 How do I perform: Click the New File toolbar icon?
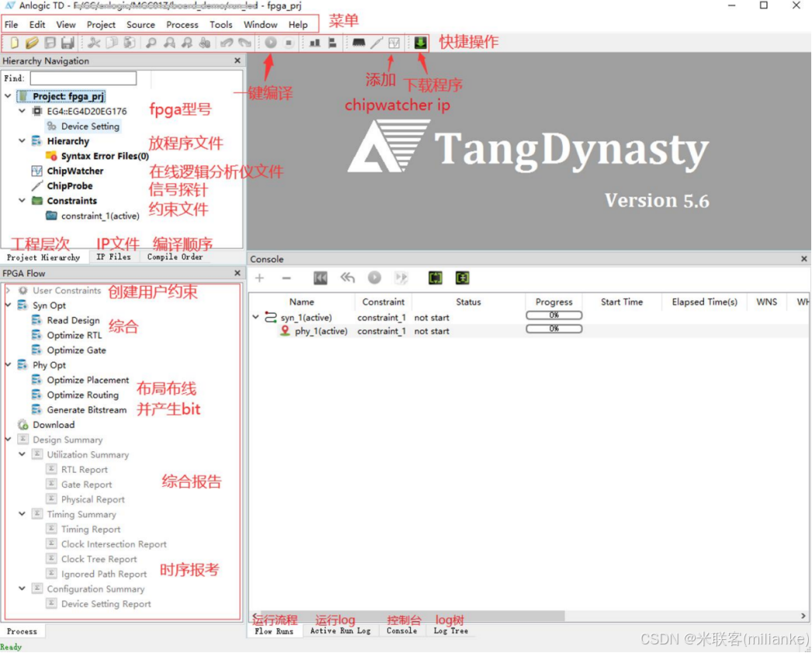(x=14, y=43)
